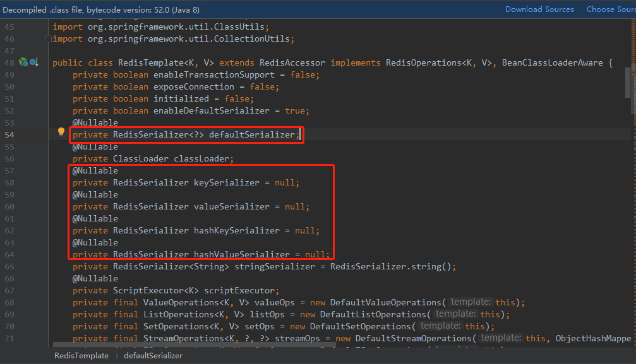This screenshot has width=636, height=364.
Task: Select defaultSerializer in the breadcrumb bar
Action: [153, 356]
